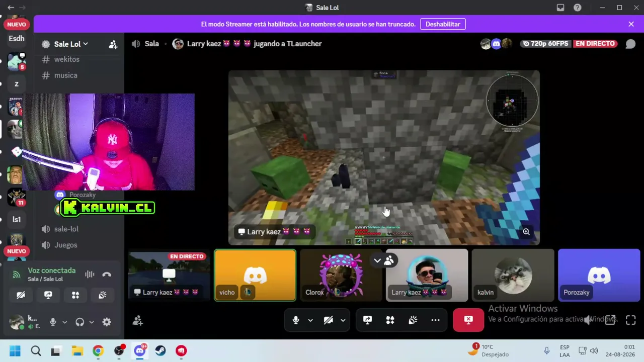Mute your microphone in the user panel

(53, 322)
